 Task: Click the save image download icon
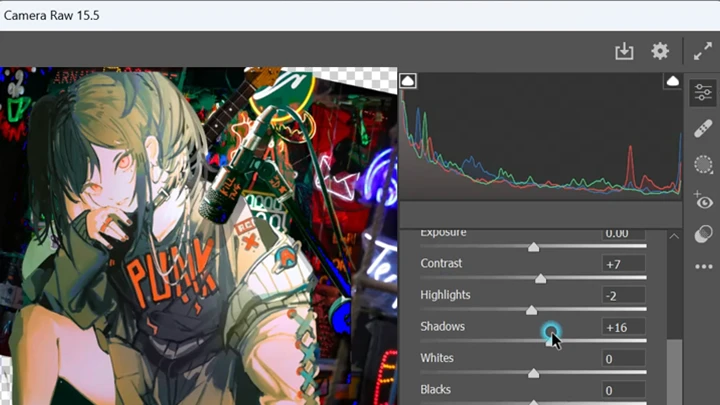pos(624,51)
